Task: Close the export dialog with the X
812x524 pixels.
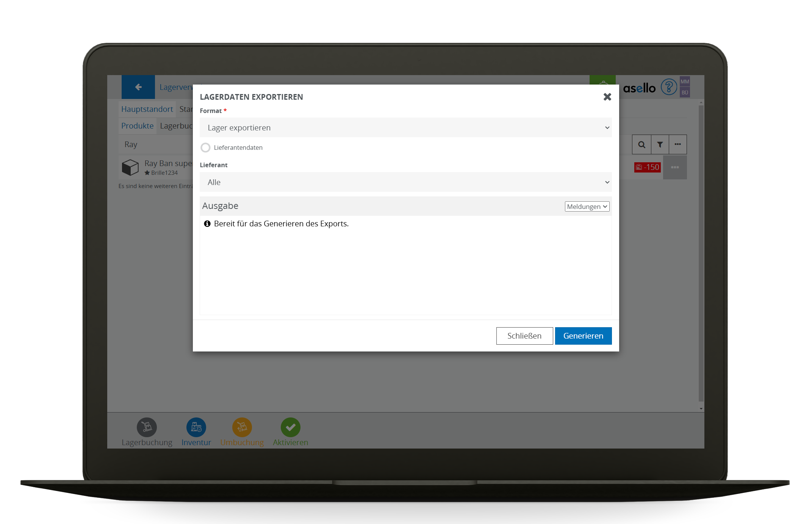Action: (607, 97)
